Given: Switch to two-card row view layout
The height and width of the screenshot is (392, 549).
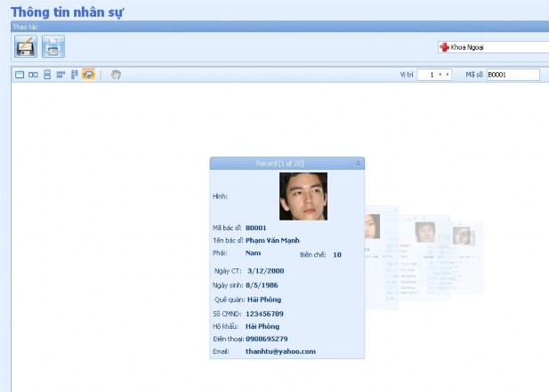Looking at the screenshot, I should (33, 75).
